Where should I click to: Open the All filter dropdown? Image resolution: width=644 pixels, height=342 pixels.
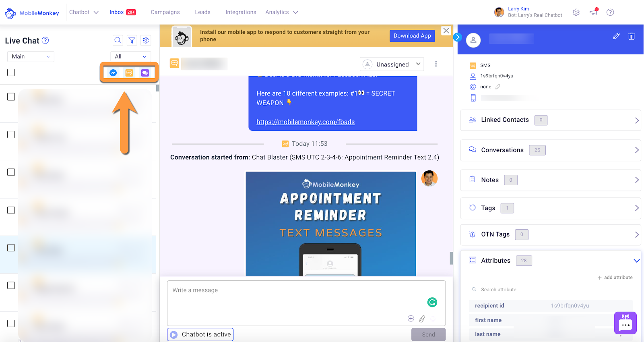point(131,56)
